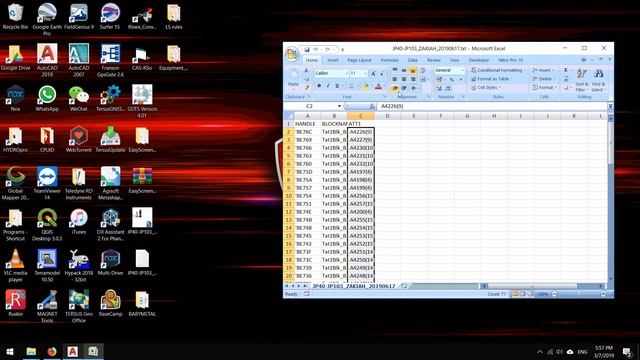Viewport: 640px width, 360px height.
Task: Apply bold formatting in Font group
Action: 319,86
